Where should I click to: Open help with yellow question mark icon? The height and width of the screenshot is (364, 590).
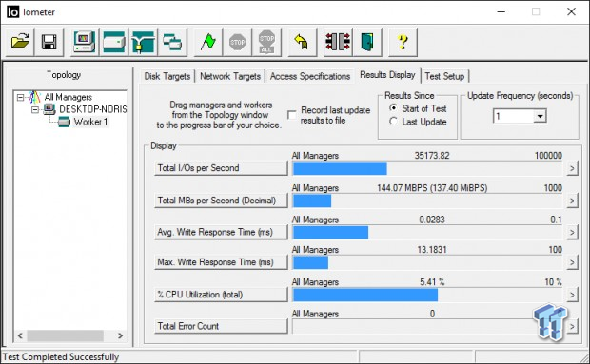click(403, 42)
